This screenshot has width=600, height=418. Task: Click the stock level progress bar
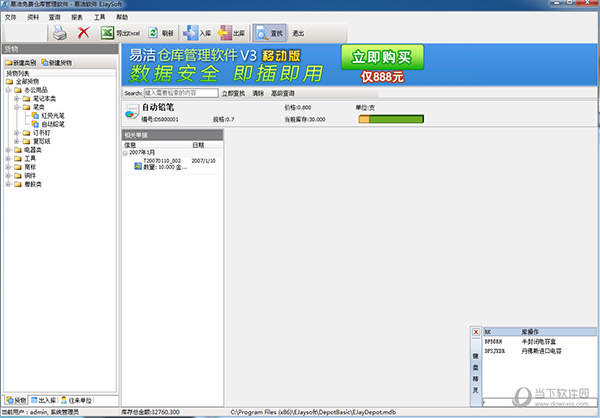coord(391,119)
